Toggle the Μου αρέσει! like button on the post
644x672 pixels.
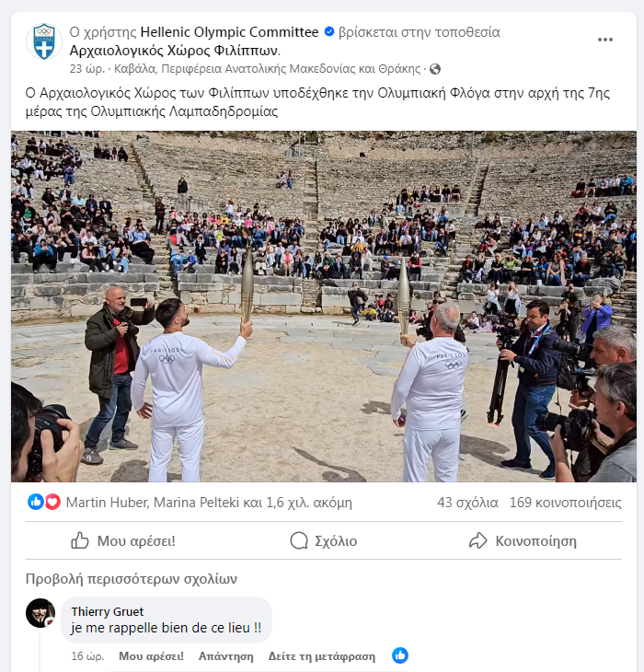[x=122, y=540]
